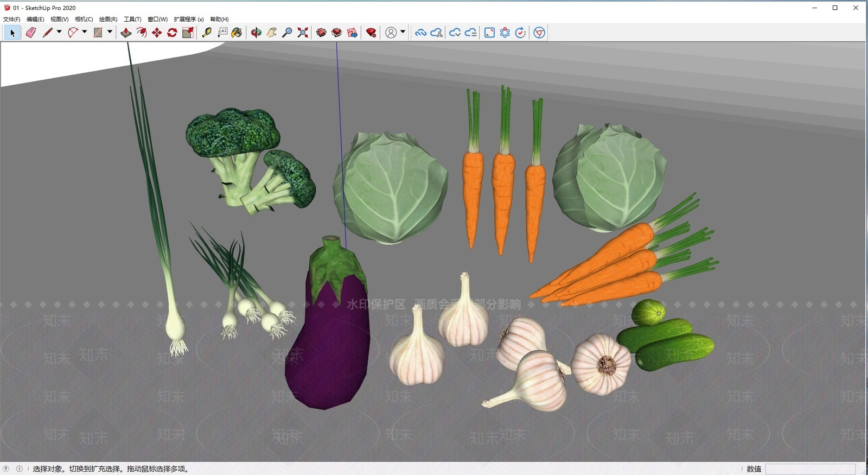Select the arrow Select tool
The image size is (868, 475).
(x=12, y=33)
